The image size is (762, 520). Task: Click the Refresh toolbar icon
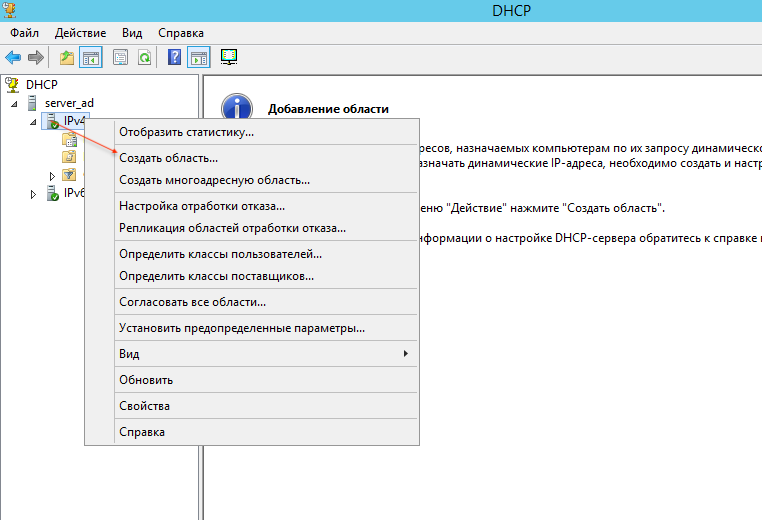click(x=144, y=57)
